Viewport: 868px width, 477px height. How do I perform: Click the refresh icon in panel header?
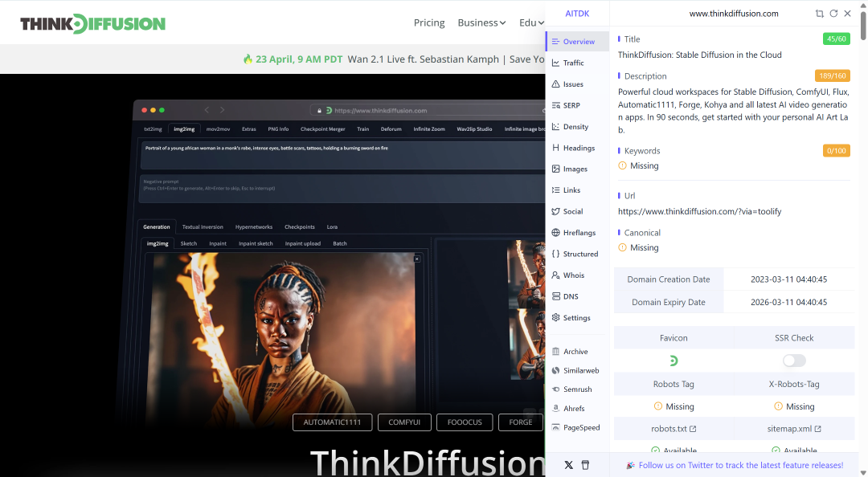[x=833, y=14]
